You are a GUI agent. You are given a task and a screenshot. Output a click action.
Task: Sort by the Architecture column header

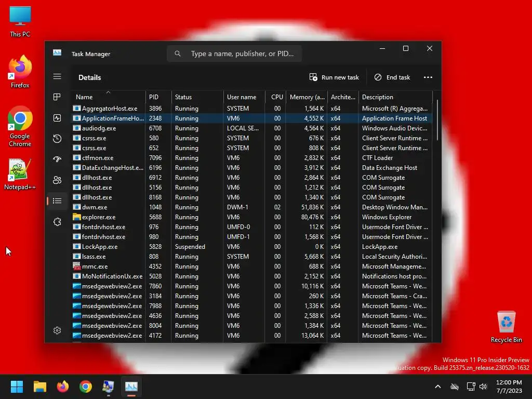343,97
